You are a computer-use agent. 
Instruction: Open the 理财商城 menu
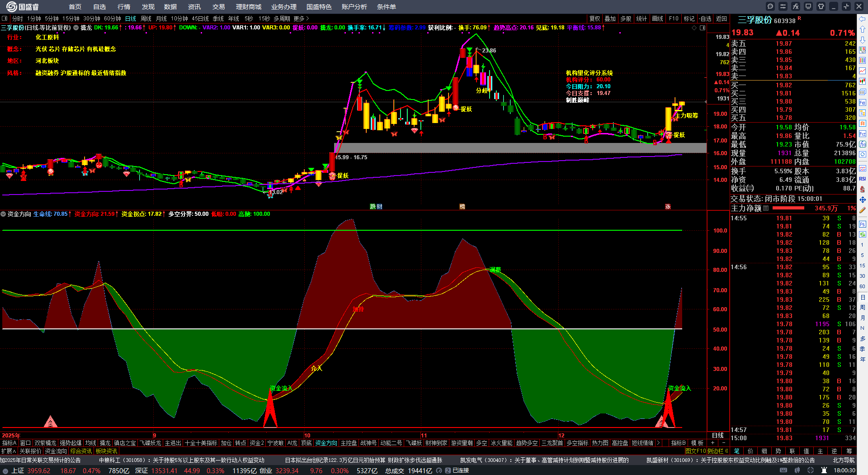[x=249, y=7]
